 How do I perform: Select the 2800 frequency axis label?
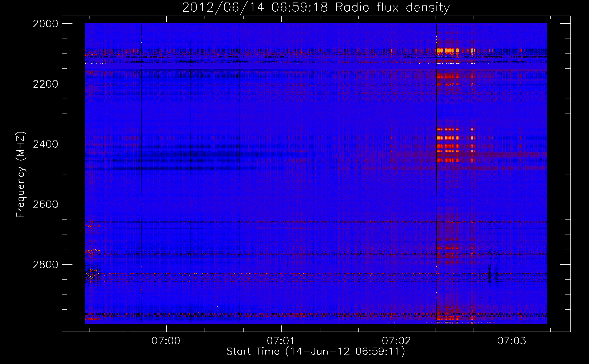46,264
